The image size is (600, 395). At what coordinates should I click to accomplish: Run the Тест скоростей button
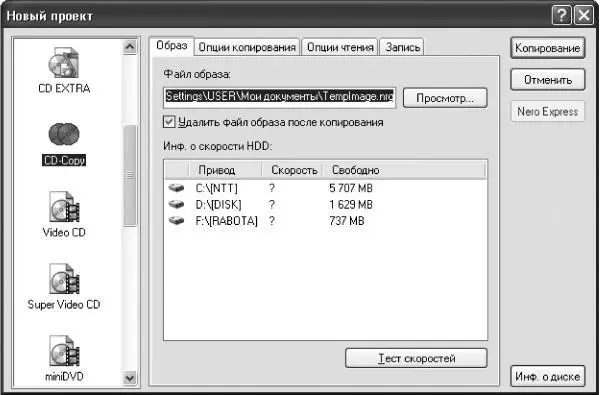(416, 358)
